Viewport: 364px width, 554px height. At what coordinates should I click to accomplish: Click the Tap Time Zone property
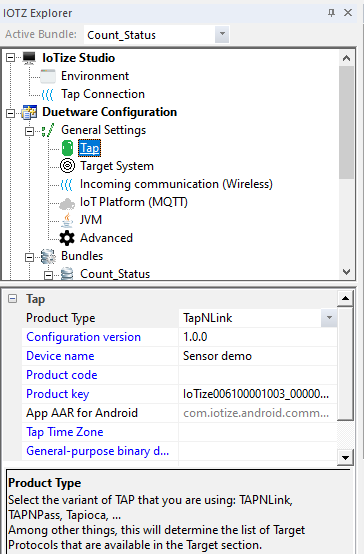coord(65,432)
